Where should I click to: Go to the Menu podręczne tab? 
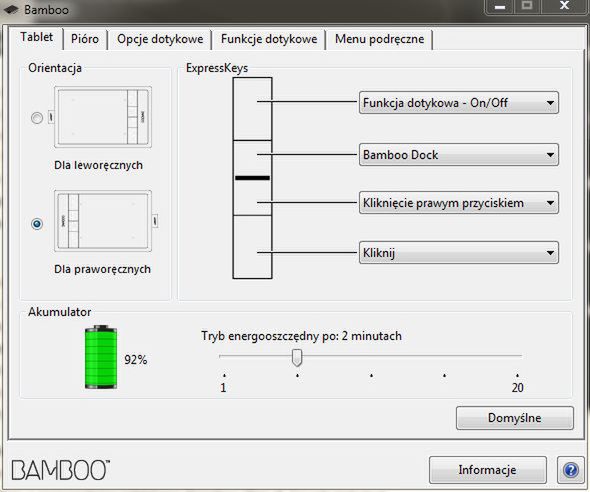[x=379, y=39]
